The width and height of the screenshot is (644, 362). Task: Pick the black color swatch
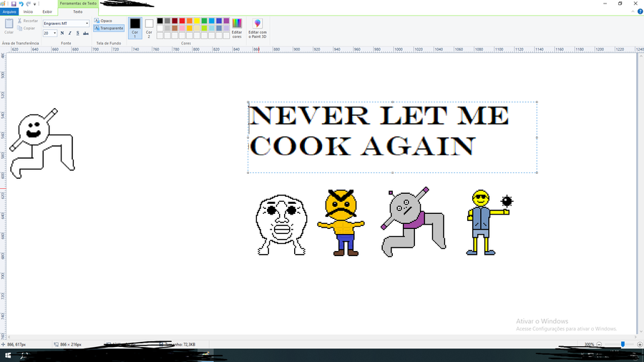(160, 21)
